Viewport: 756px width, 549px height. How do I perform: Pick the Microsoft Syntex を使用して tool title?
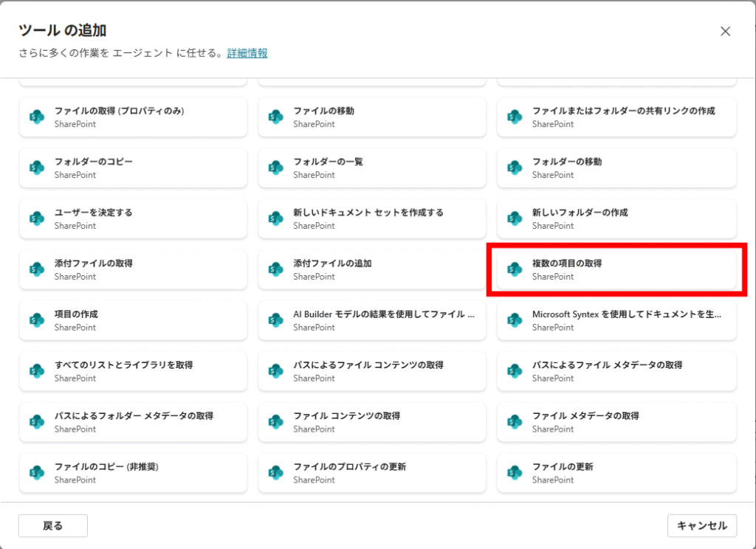(627, 314)
